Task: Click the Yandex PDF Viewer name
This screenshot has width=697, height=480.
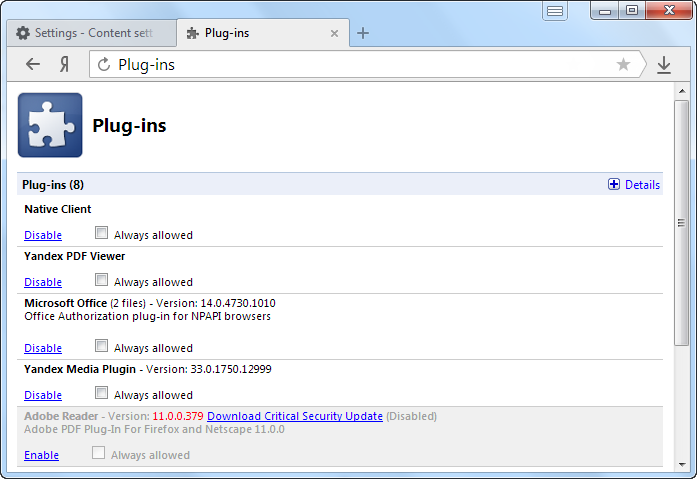Action: (75, 256)
